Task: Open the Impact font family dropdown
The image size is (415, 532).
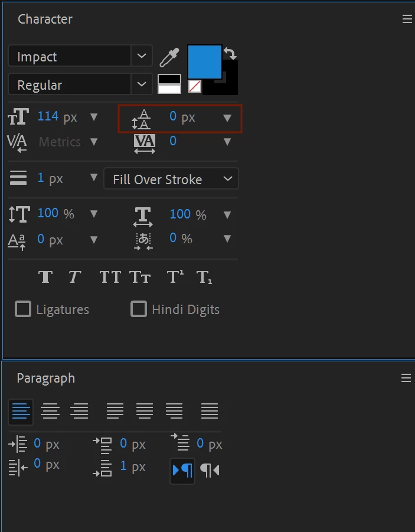Action: pos(141,57)
